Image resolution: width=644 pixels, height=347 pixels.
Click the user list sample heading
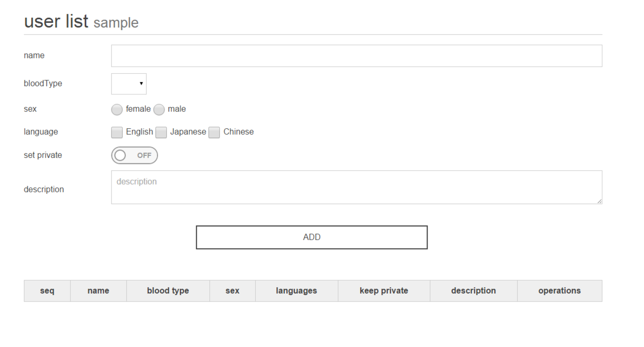pyautogui.click(x=81, y=22)
